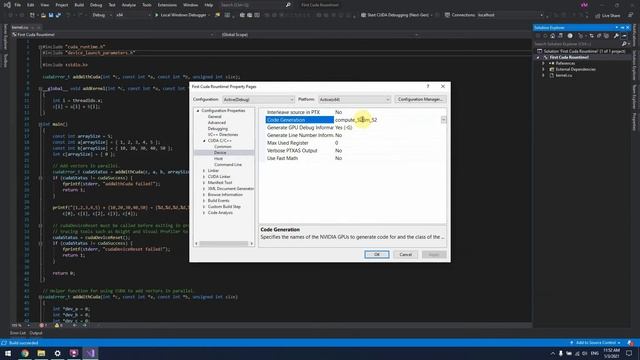Click the Solution Explorer Home icon
640x360 pixels.
[553, 36]
